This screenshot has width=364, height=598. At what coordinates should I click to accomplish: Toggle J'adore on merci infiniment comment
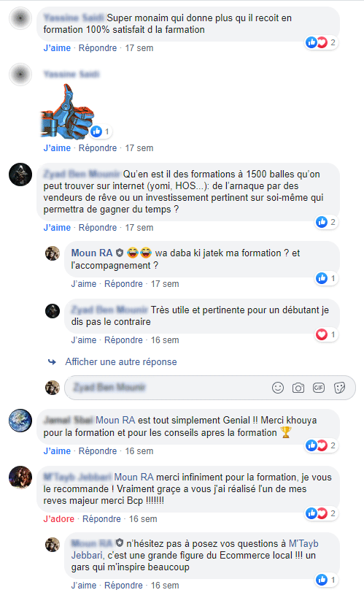point(58,519)
